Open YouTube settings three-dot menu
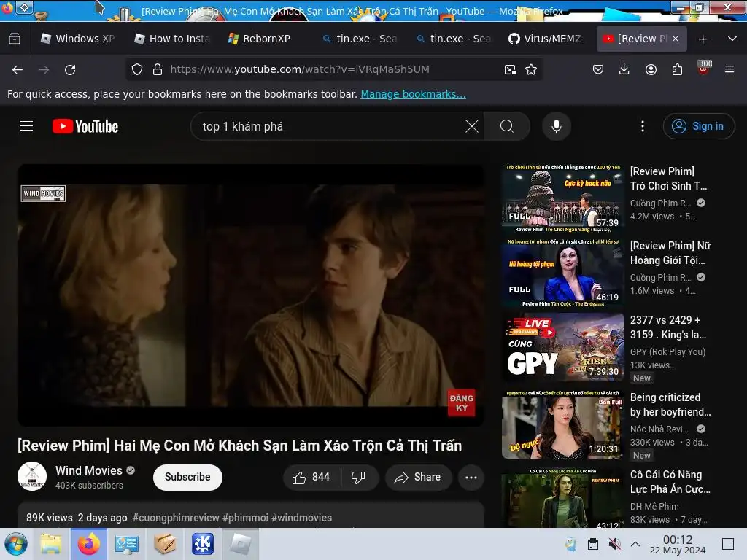 (x=643, y=126)
